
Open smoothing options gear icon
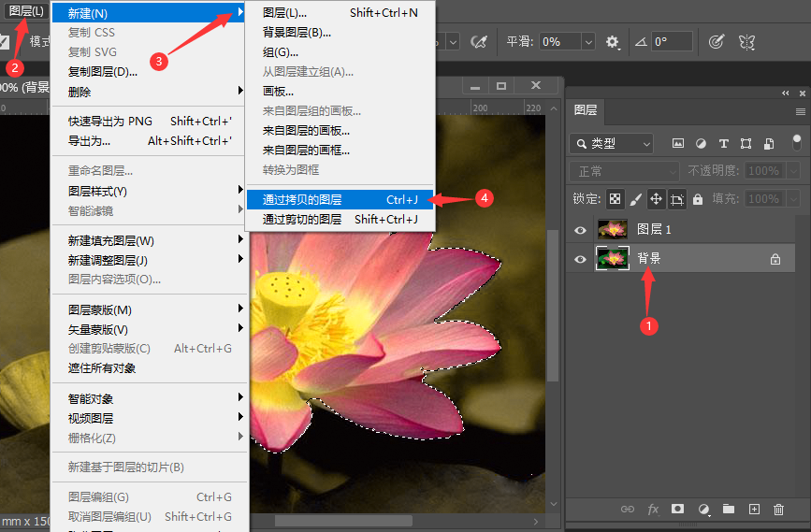[x=613, y=42]
